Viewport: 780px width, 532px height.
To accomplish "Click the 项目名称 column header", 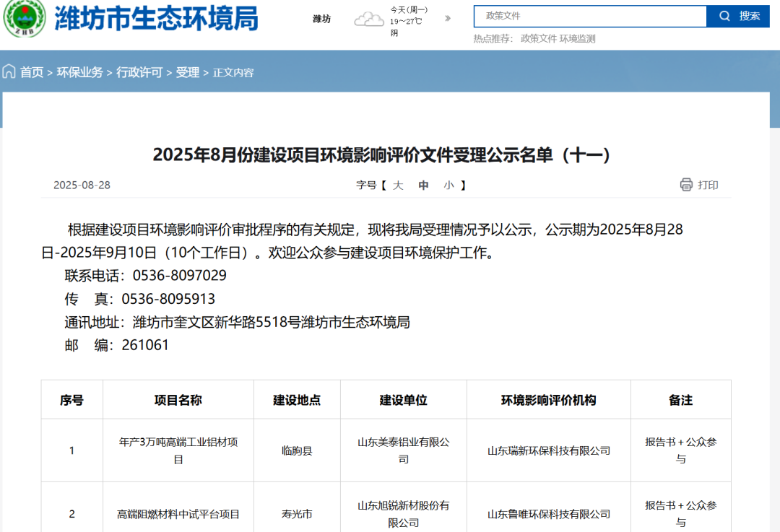I will (x=178, y=400).
